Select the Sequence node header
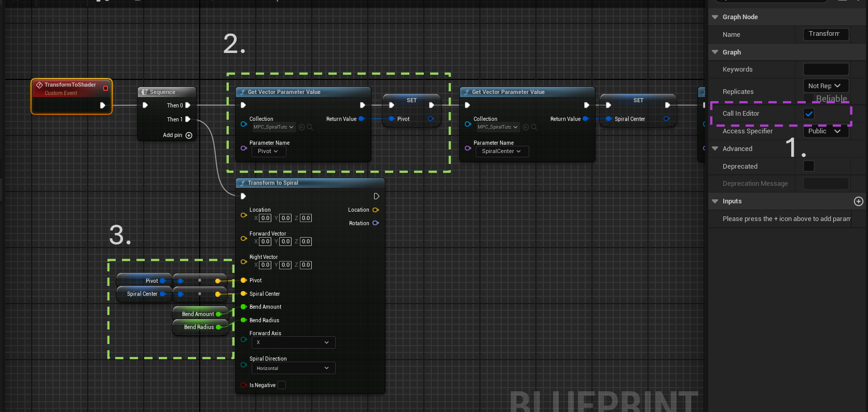Image resolution: width=868 pixels, height=412 pixels. [x=167, y=92]
